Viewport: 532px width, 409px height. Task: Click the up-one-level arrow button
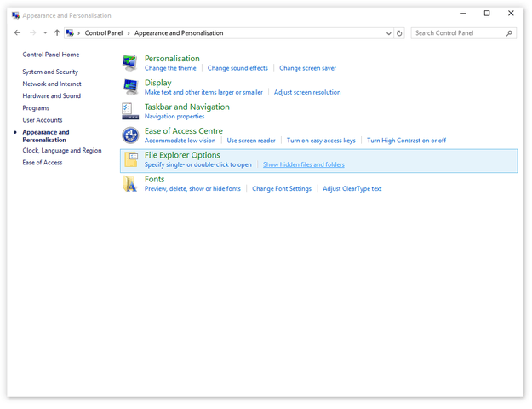(57, 33)
